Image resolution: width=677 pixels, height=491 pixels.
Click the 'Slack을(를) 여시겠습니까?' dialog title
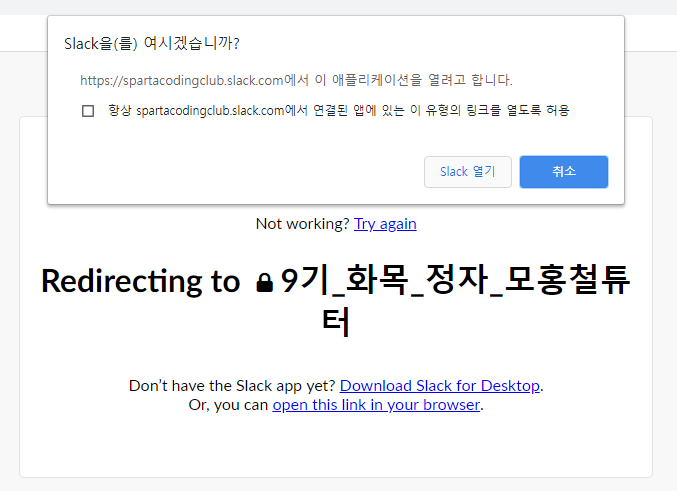point(152,44)
